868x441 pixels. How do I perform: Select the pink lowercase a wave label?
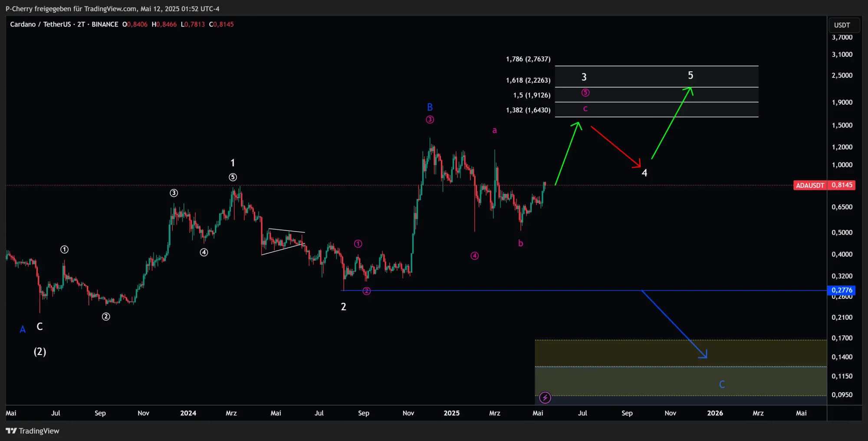494,130
